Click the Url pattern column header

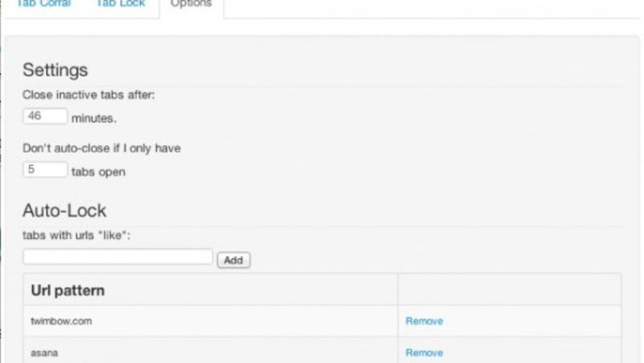(x=68, y=289)
